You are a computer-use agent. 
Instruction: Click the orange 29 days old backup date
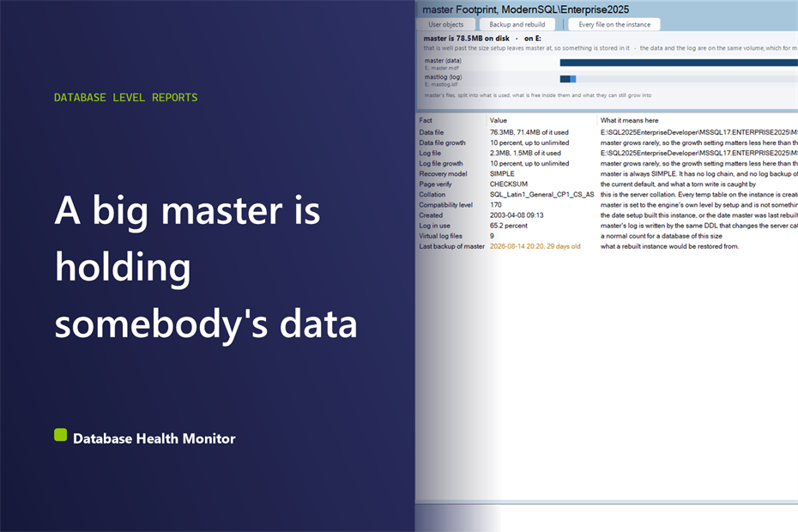click(535, 246)
